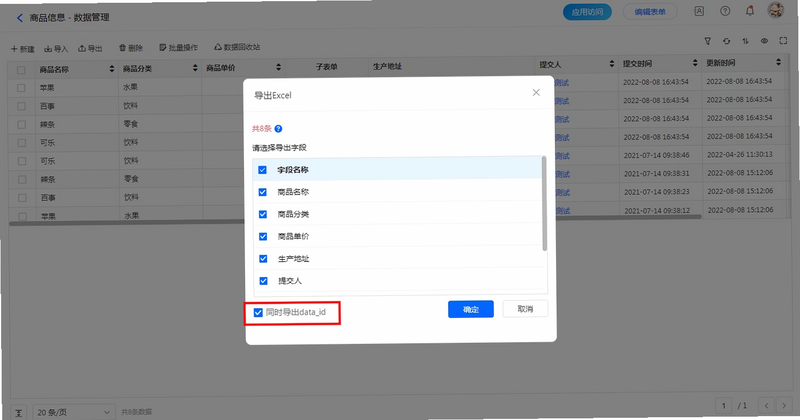The width and height of the screenshot is (800, 420).
Task: Refresh the data table
Action: 727,41
